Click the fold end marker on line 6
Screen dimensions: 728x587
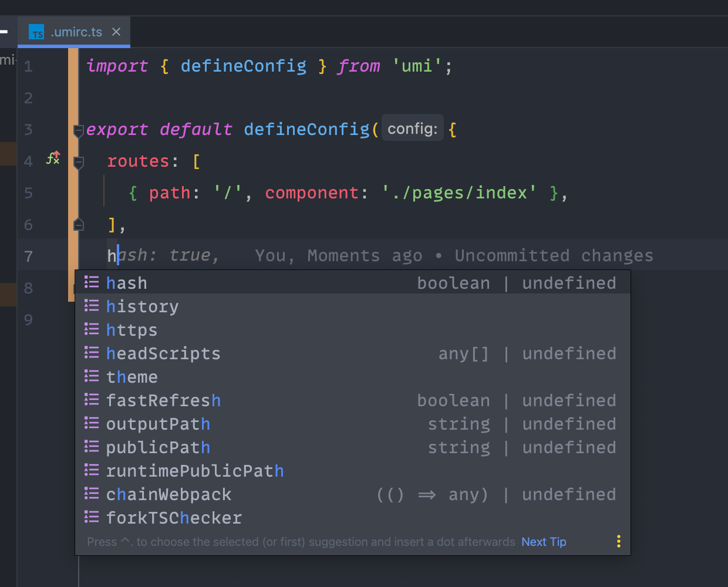click(x=77, y=223)
